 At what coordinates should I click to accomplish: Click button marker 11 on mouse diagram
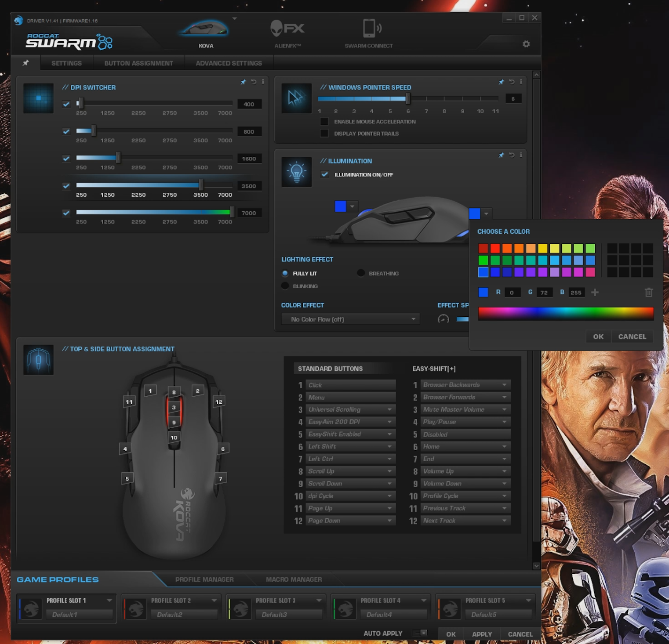point(129,402)
